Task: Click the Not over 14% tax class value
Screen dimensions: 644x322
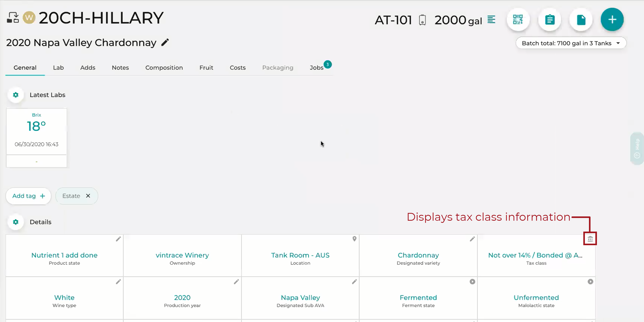Action: tap(535, 255)
